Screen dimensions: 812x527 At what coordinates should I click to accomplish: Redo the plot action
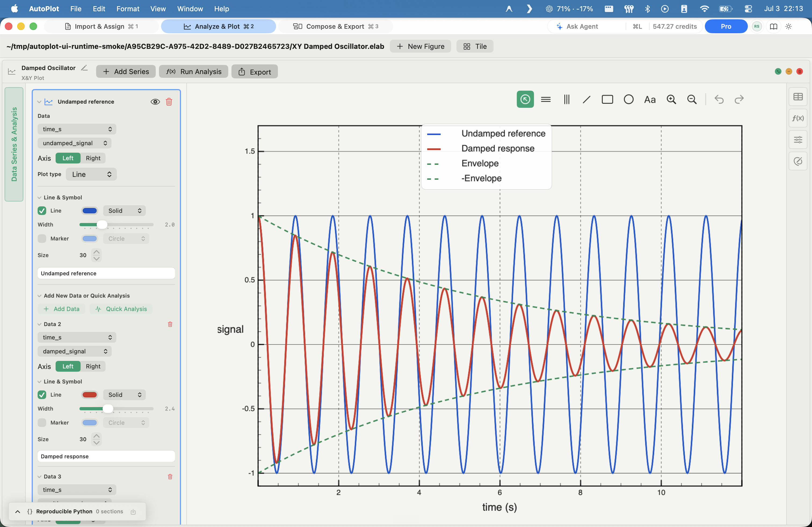pos(739,99)
